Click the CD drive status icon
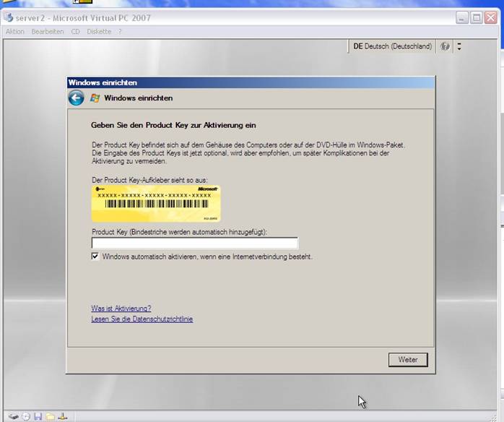Screen dimensions: 504x422 tap(26, 416)
